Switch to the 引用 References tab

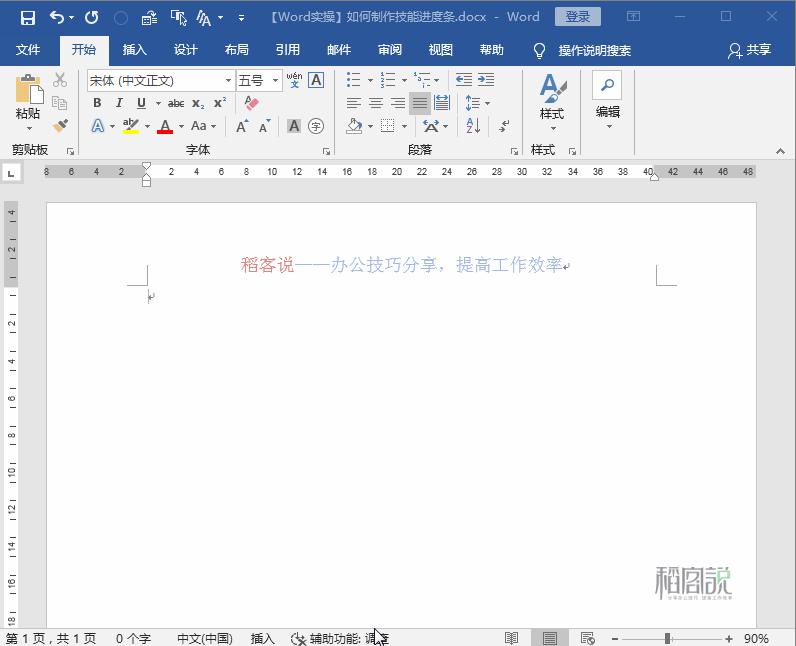pos(287,50)
